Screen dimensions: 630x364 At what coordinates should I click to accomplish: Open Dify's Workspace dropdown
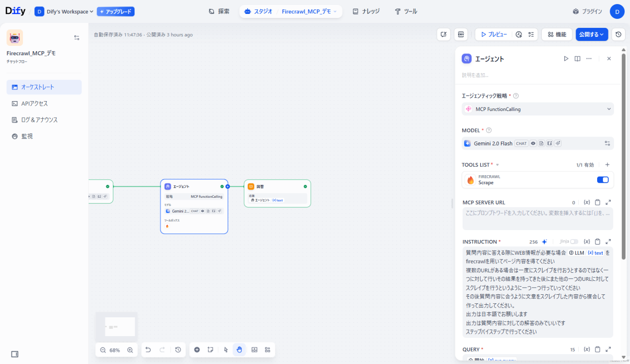[x=64, y=12]
